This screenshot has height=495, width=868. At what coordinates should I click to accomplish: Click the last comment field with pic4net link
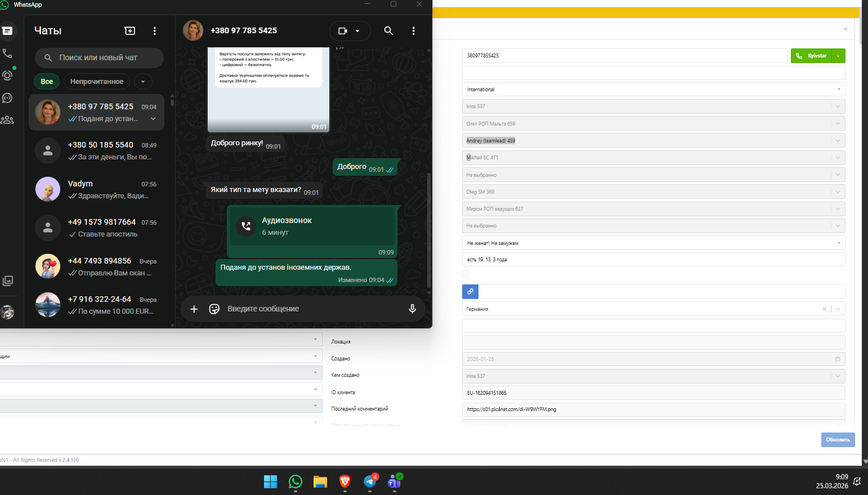[654, 409]
